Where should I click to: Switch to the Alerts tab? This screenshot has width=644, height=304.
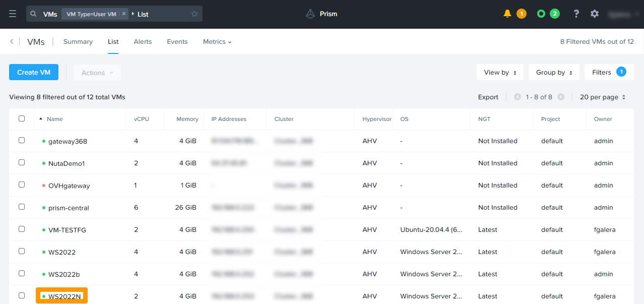tap(143, 42)
